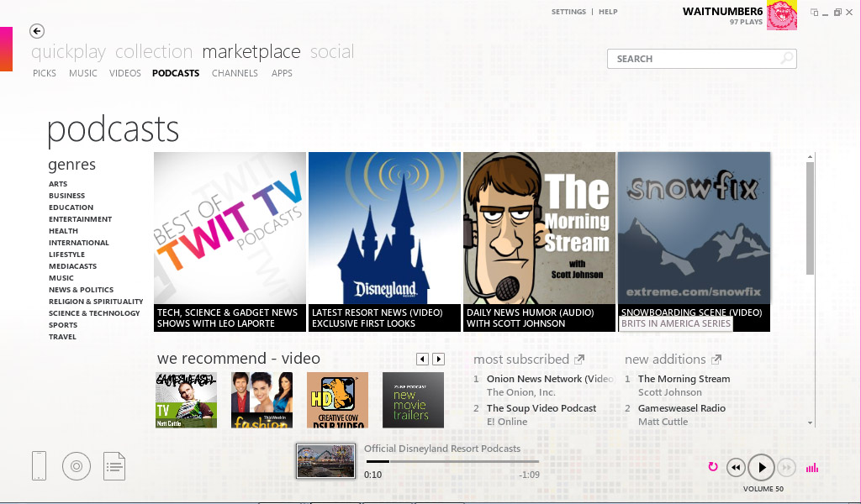Viewport: 861px width, 504px height.
Task: Select the LIFESTYLE genre
Action: (x=66, y=255)
